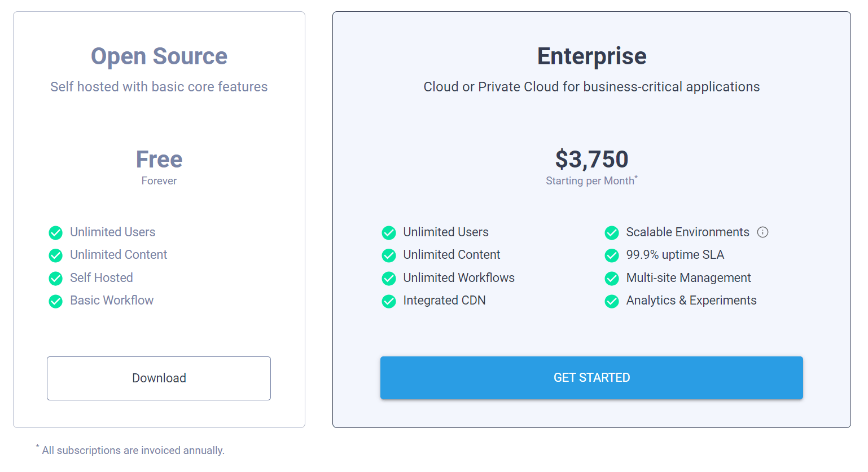
Task: Click the Download button
Action: pyautogui.click(x=159, y=378)
